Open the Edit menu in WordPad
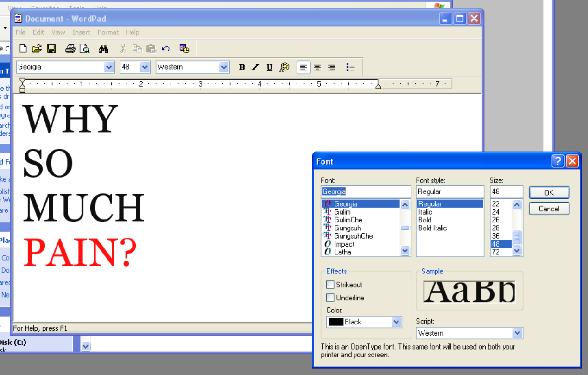588x375 pixels. point(38,32)
